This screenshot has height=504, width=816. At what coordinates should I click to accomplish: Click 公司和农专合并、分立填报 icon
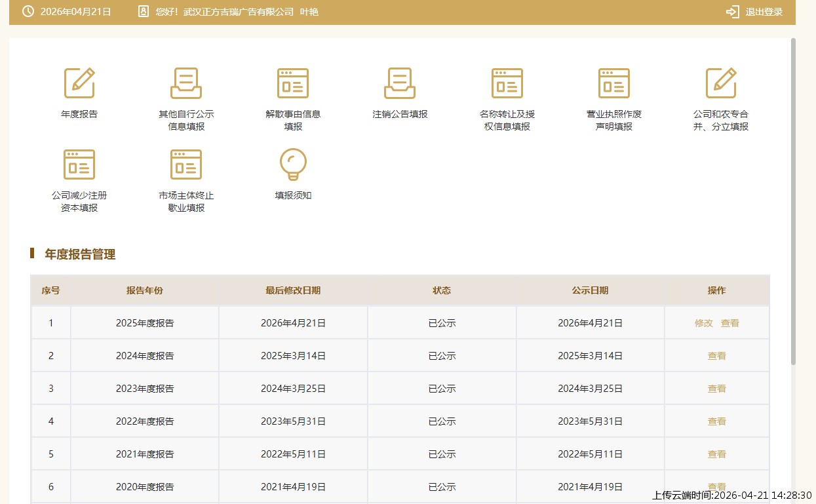721,83
